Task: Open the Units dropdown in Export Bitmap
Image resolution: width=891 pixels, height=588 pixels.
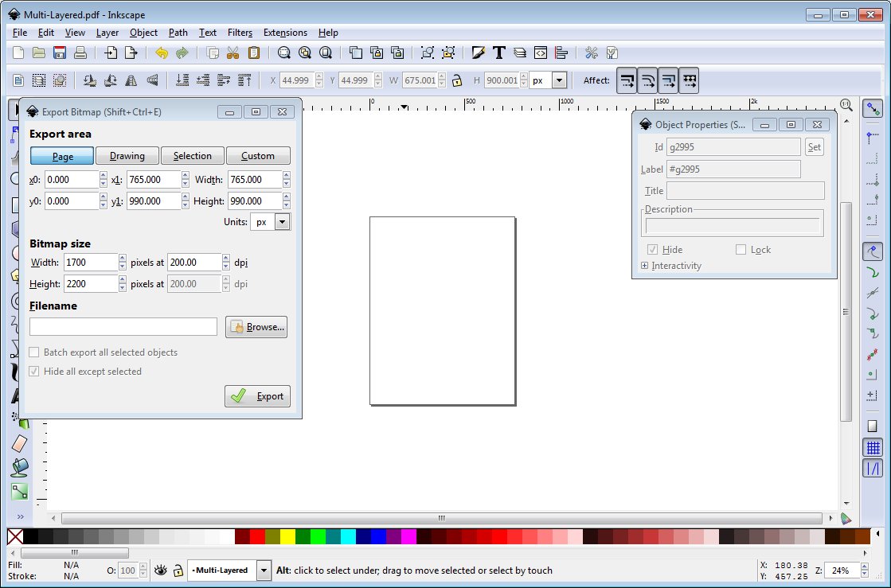Action: 282,223
